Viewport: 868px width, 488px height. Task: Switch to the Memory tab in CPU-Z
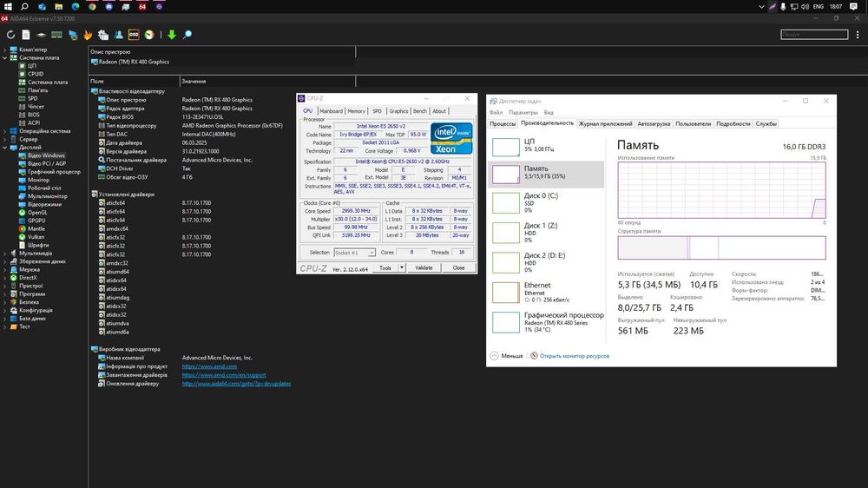click(357, 111)
